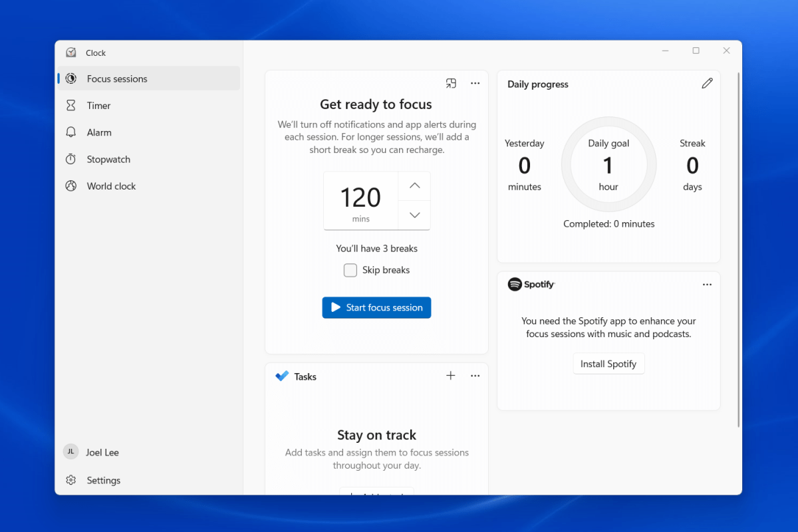Click the Settings gear icon

71,480
